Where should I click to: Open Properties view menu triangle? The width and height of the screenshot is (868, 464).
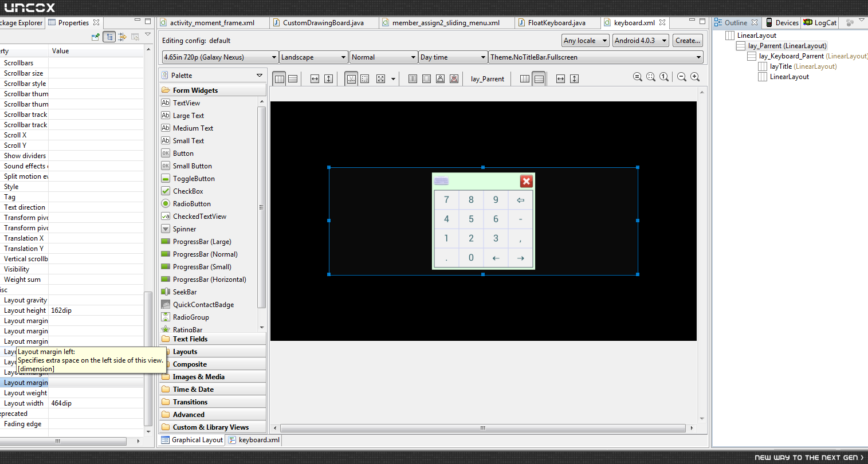[148, 35]
